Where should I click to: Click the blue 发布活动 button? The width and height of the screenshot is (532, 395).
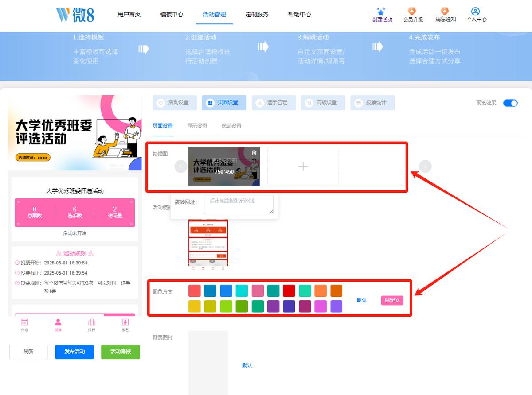(74, 352)
